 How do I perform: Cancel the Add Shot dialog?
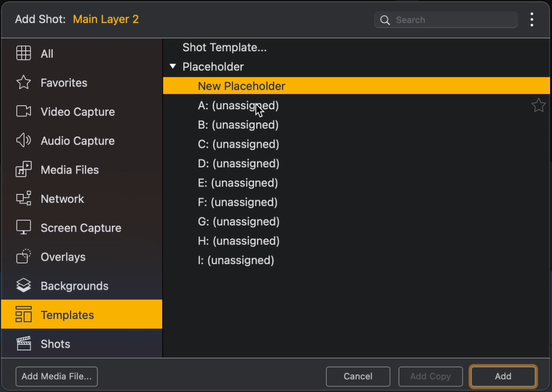358,377
